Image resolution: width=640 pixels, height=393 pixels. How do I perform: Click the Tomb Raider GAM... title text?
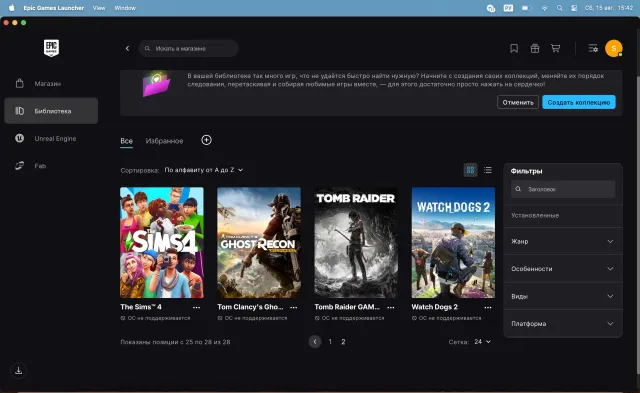pyautogui.click(x=347, y=307)
